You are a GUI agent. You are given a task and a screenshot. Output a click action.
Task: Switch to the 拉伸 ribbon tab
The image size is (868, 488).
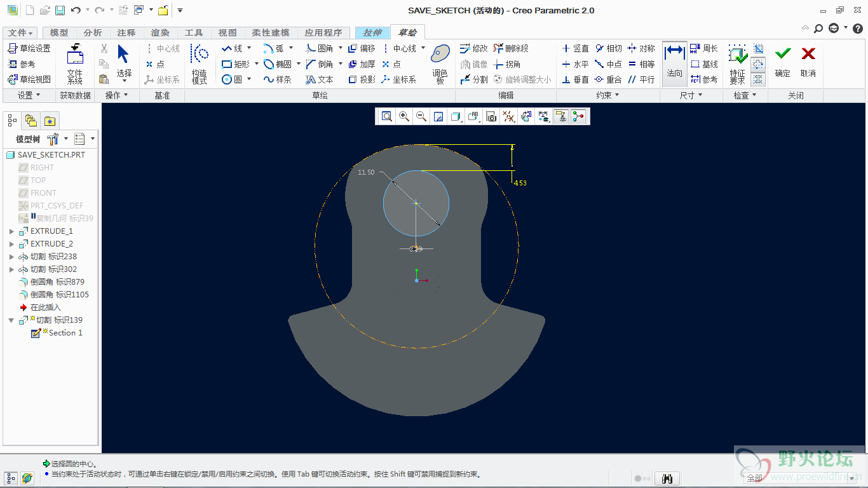tap(372, 33)
